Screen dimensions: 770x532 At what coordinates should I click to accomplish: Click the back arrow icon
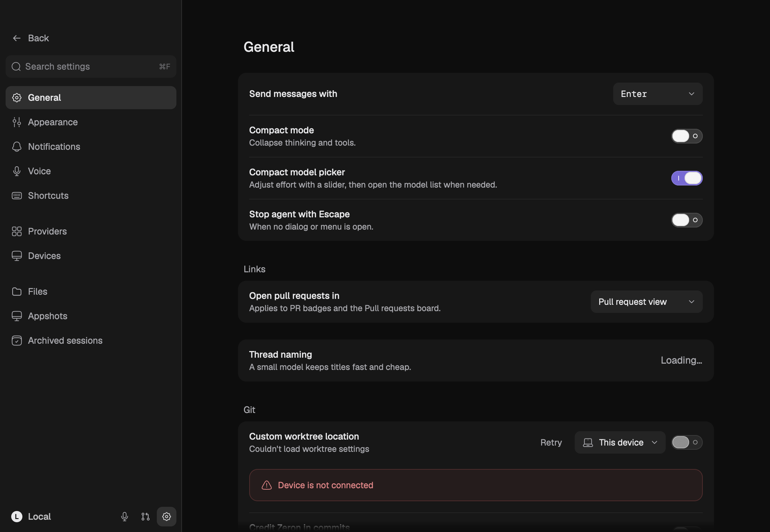tap(16, 38)
